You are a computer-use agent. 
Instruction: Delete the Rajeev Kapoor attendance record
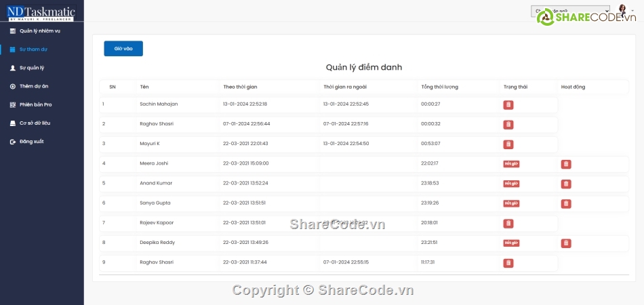[508, 224]
